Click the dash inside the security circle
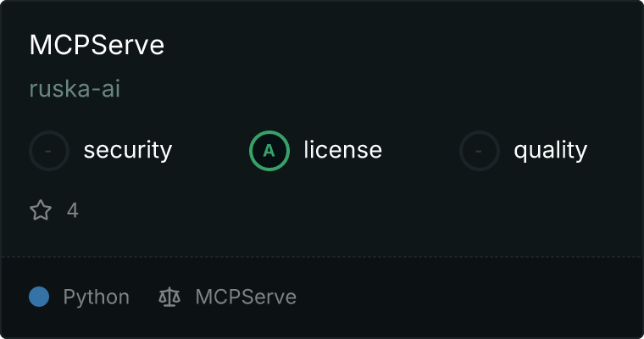 point(48,151)
